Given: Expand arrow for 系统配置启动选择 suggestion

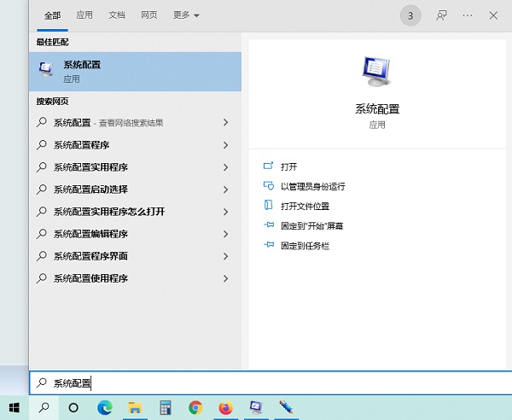Looking at the screenshot, I should coord(225,190).
